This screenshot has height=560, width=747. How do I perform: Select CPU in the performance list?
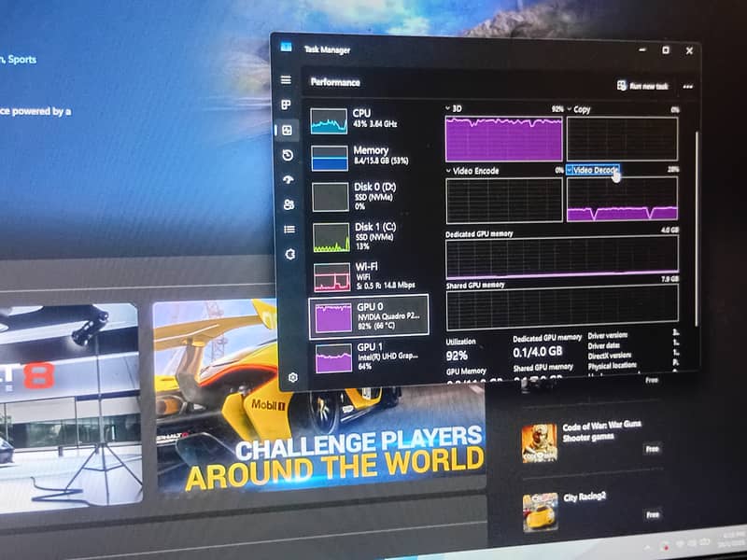[x=368, y=120]
